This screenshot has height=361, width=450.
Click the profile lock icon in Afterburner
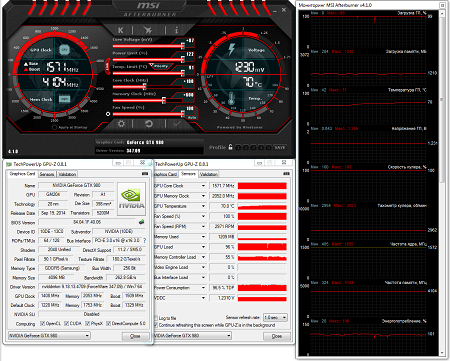[x=230, y=147]
